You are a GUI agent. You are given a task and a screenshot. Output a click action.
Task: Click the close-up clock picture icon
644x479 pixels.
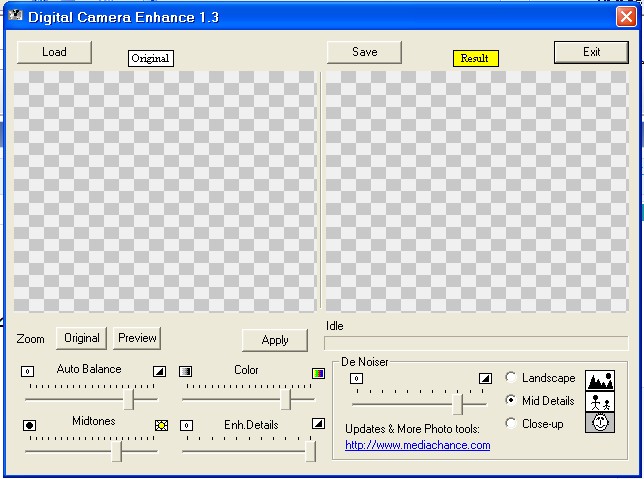pyautogui.click(x=600, y=423)
